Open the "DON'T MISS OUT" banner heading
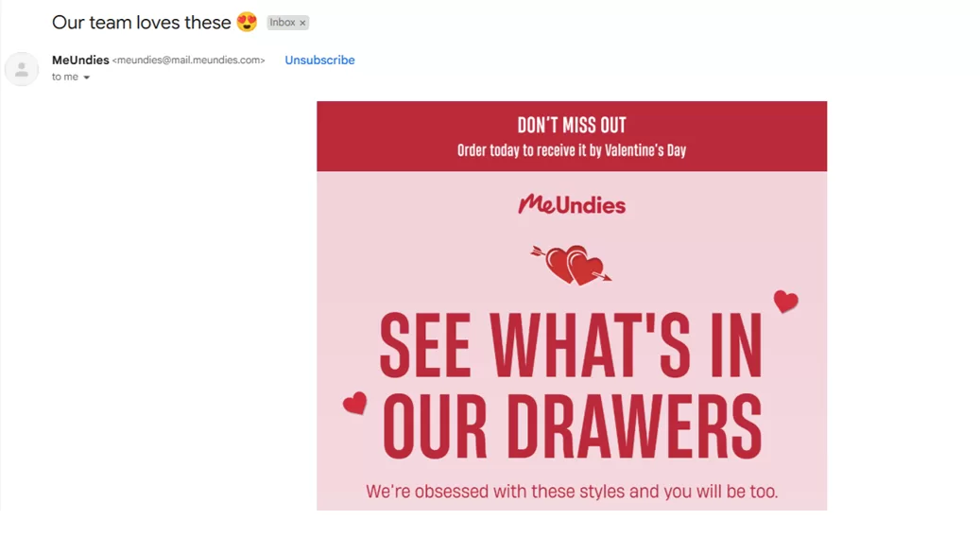The width and height of the screenshot is (980, 537). click(x=572, y=125)
